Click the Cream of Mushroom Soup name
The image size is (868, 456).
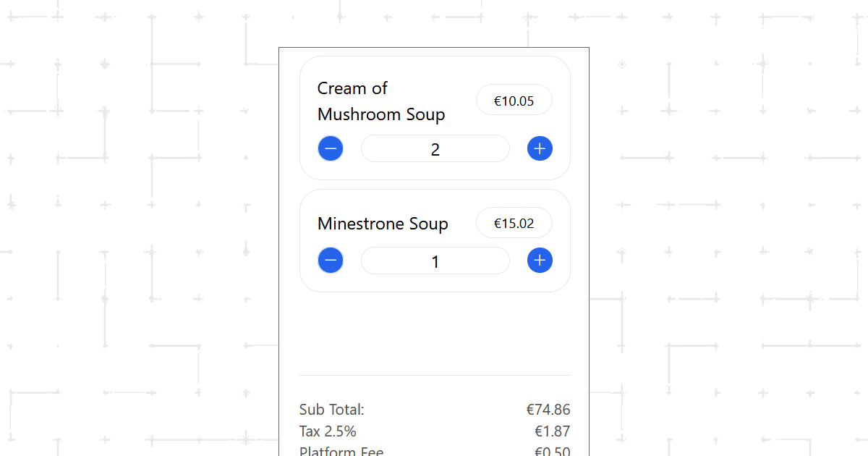pos(380,101)
